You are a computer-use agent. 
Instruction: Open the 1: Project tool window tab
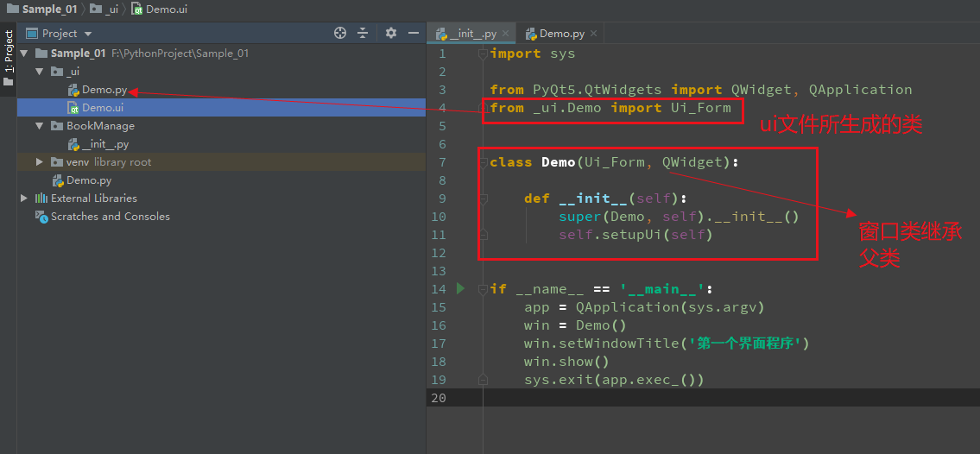click(x=8, y=58)
